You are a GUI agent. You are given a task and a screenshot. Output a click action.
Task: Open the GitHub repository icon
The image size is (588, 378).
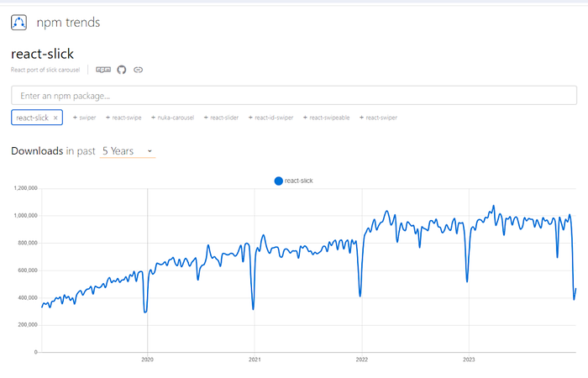tap(121, 69)
